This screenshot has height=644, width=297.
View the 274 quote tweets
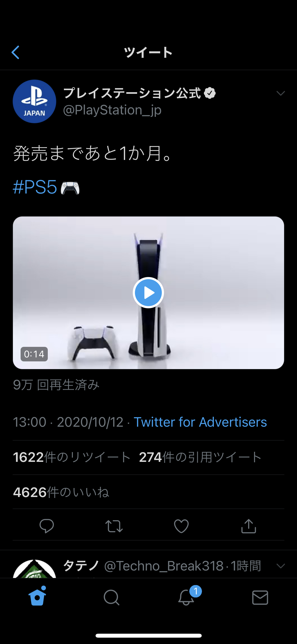coord(200,457)
